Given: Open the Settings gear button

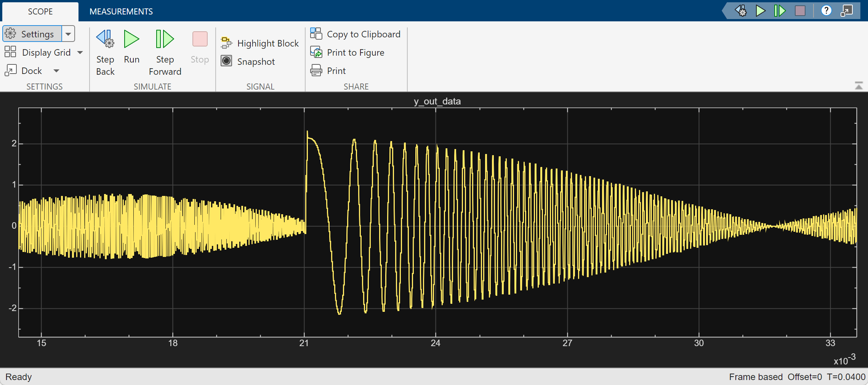Looking at the screenshot, I should pyautogui.click(x=32, y=34).
